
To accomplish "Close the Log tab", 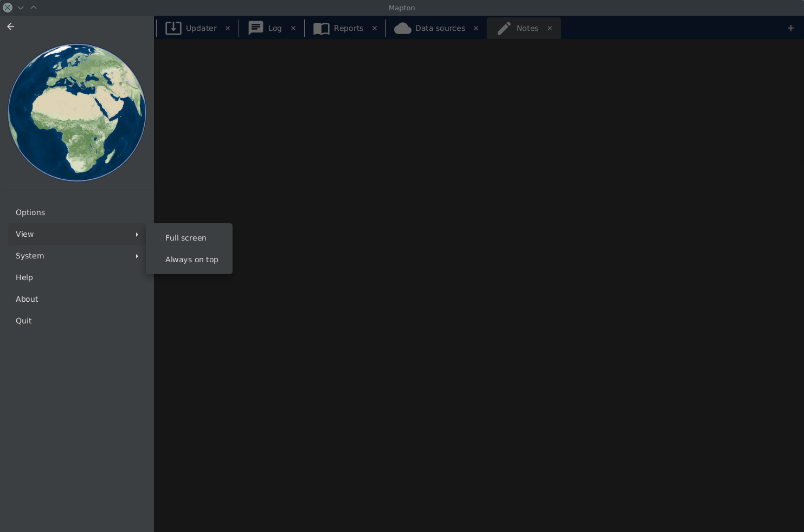I will click(x=293, y=28).
